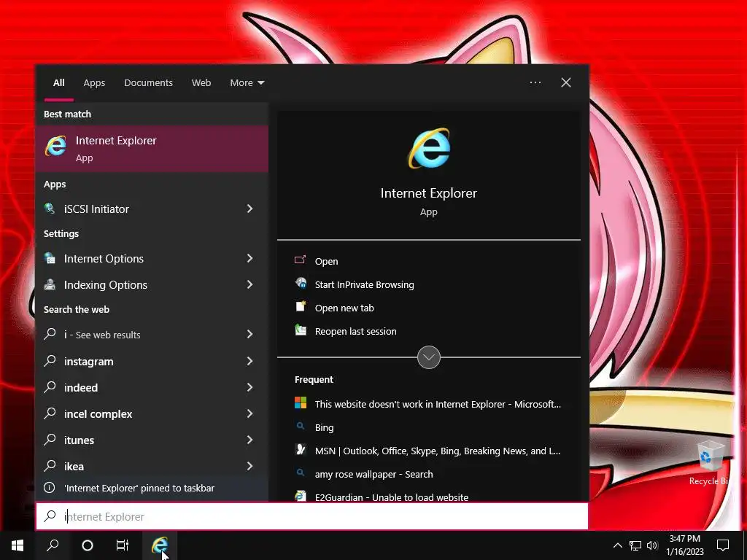The height and width of the screenshot is (560, 747).
Task: Click the Indexing Options settings icon
Action: click(x=50, y=284)
